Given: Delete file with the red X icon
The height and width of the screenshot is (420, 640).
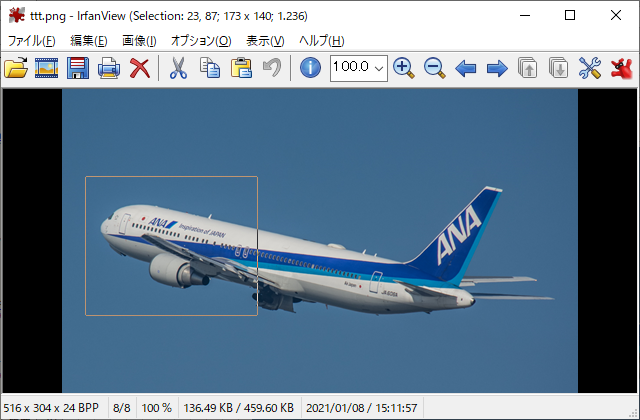Looking at the screenshot, I should point(140,68).
